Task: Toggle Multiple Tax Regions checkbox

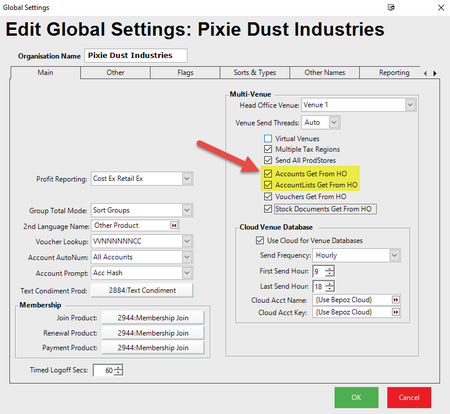Action: (x=268, y=149)
